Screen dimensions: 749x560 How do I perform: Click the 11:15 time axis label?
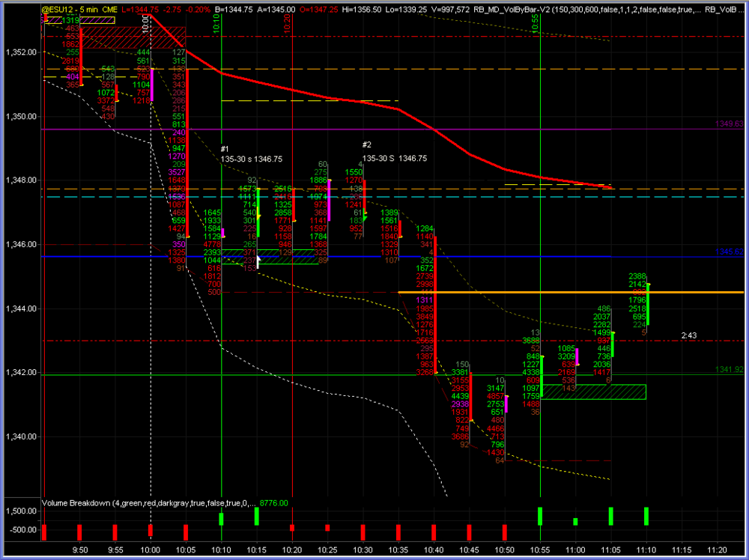(x=682, y=550)
